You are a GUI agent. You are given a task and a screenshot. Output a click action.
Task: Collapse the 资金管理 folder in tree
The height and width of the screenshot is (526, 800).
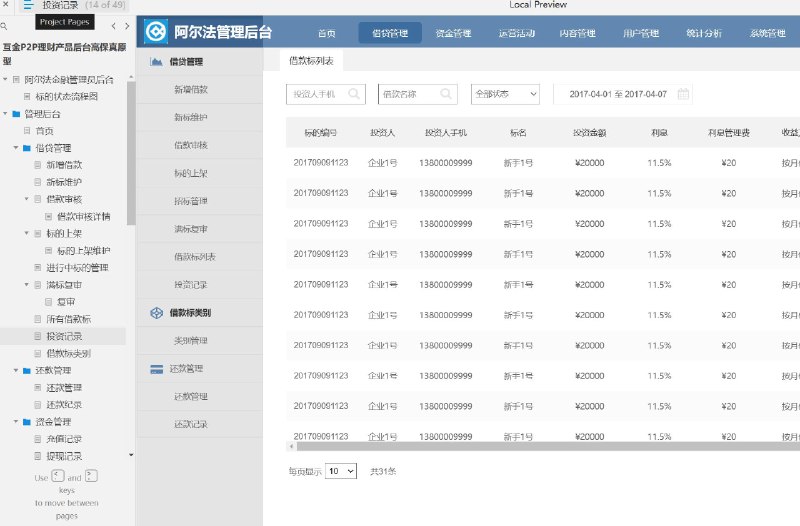click(x=16, y=422)
